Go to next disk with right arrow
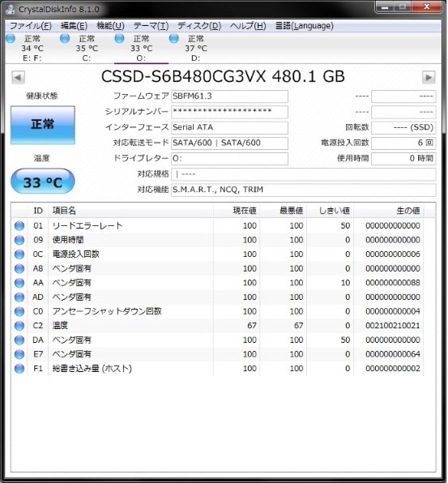 tap(429, 77)
